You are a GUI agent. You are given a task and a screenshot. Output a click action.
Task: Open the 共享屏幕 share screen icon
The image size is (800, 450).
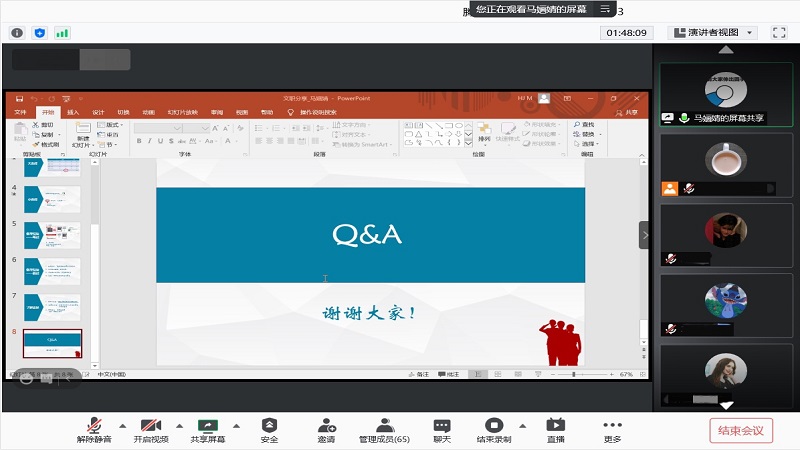tap(208, 426)
